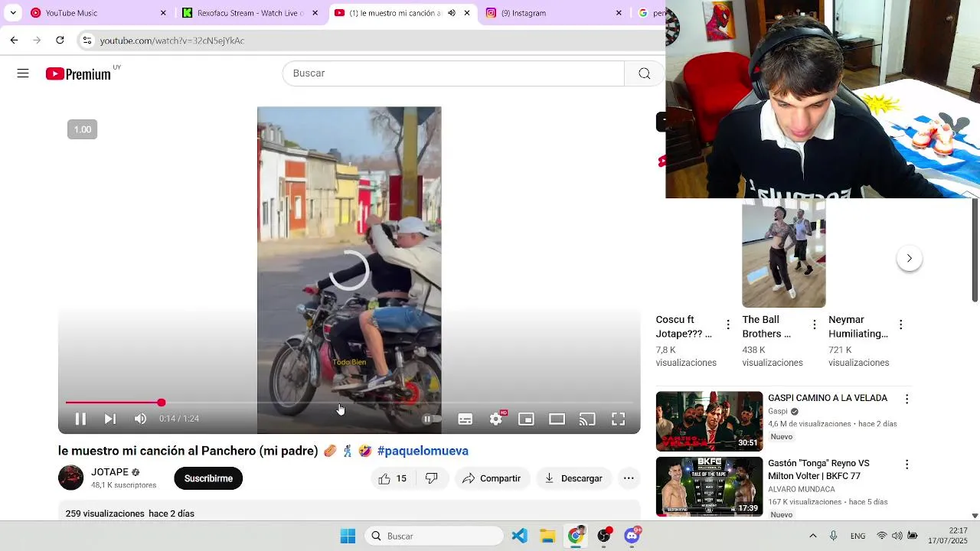Open GASPI CAMINO A LA VELADA thumbnail

(x=709, y=422)
